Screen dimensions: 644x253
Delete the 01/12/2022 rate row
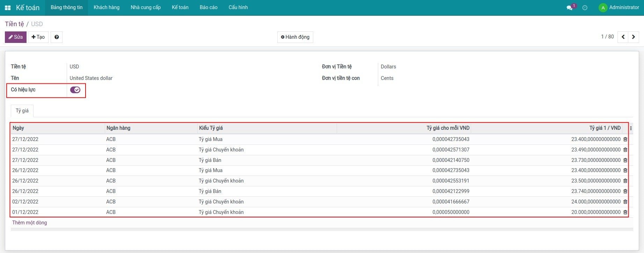coord(625,212)
